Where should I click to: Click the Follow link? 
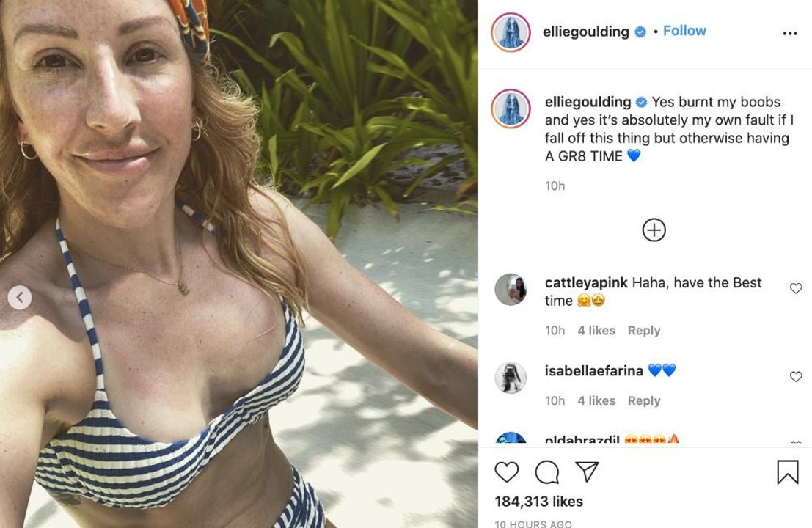click(x=684, y=31)
